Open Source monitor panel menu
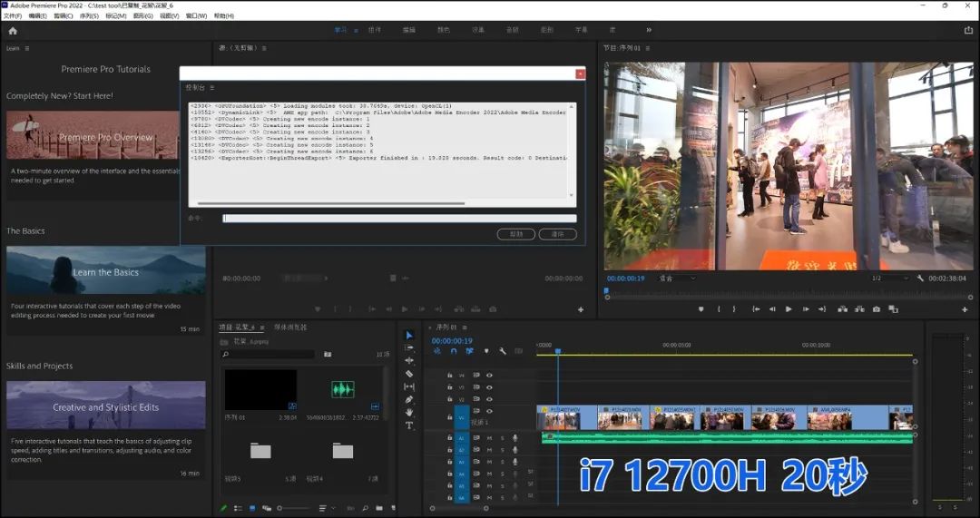Viewport: 980px width, 518px height. [x=264, y=48]
